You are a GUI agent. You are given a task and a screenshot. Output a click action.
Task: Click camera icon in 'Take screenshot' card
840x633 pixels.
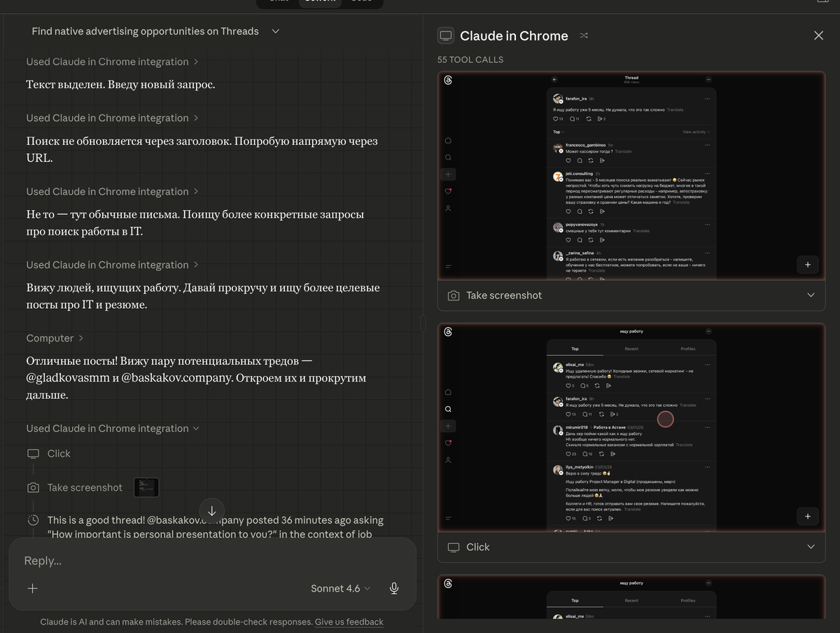tap(454, 295)
